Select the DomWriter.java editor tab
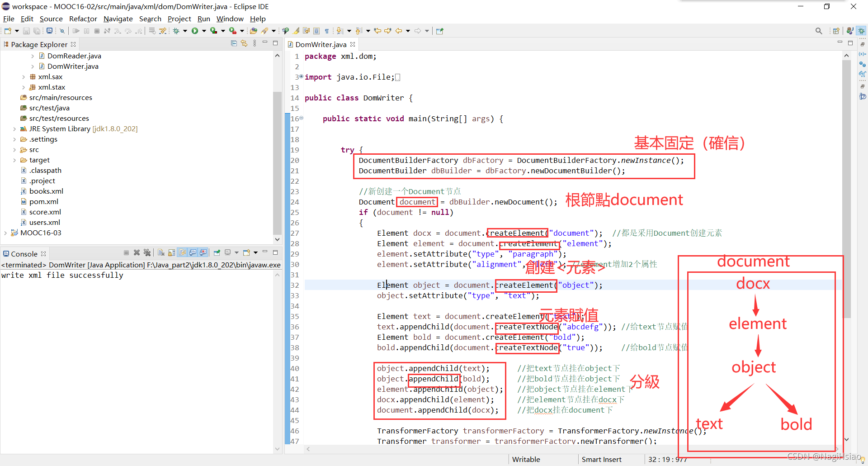The image size is (868, 466). coord(321,44)
